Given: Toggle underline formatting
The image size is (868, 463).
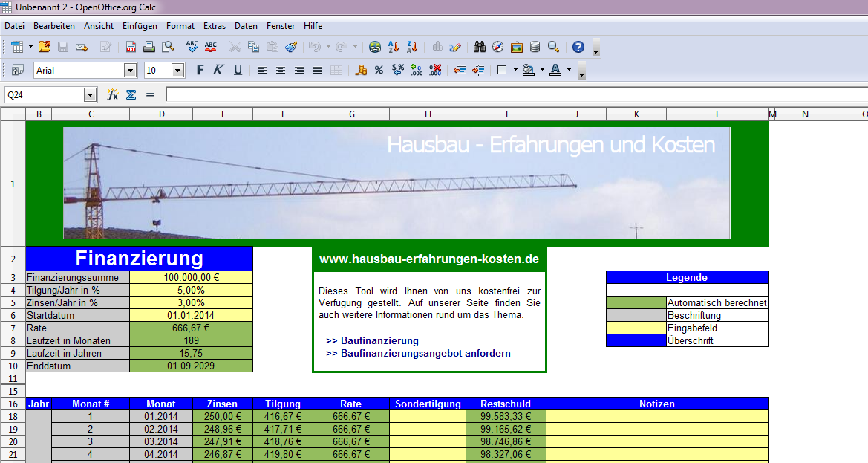Looking at the screenshot, I should 238,70.
